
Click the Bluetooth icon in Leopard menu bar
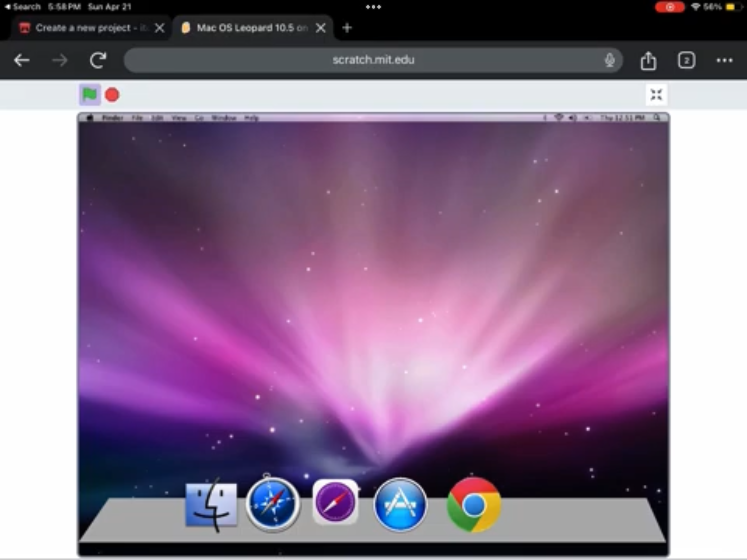tap(545, 118)
